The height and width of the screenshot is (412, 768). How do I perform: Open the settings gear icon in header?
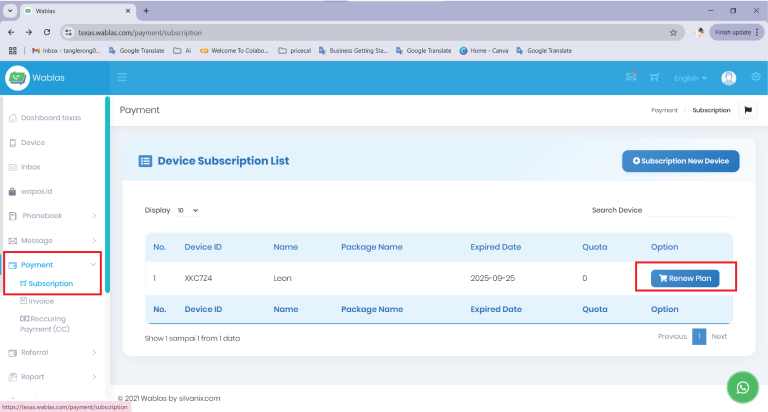pyautogui.click(x=754, y=77)
